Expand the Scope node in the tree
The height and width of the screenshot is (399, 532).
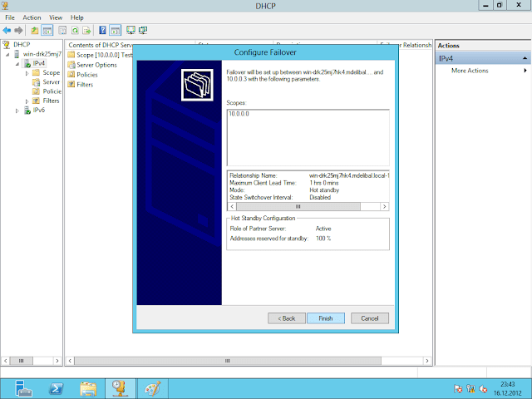[x=27, y=72]
